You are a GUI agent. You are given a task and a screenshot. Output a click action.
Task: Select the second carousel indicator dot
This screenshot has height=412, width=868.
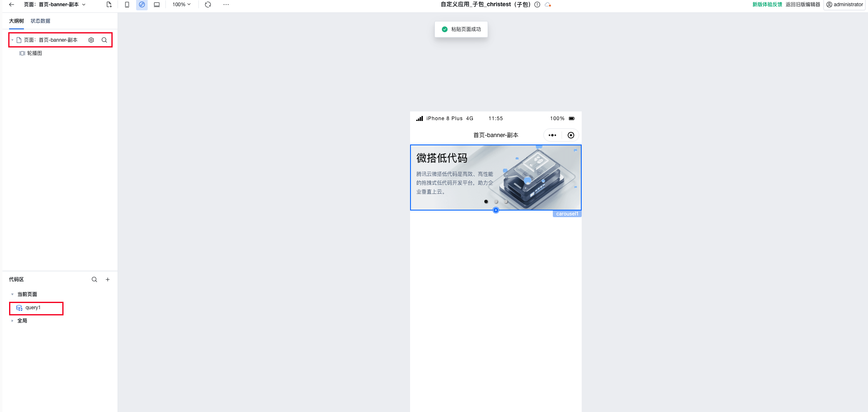click(x=496, y=202)
